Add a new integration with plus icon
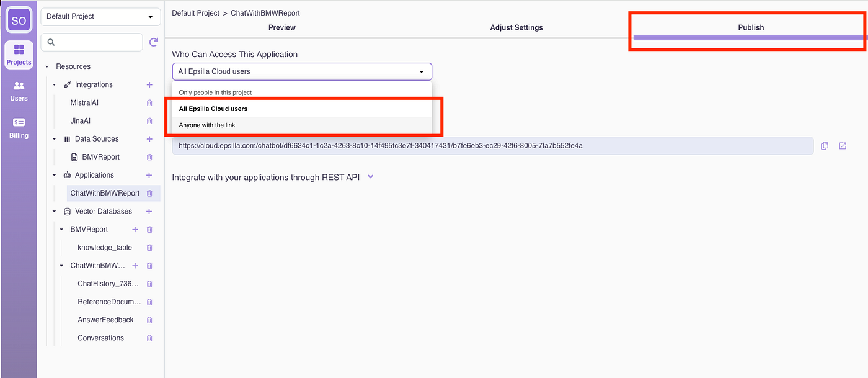This screenshot has height=378, width=868. point(149,84)
